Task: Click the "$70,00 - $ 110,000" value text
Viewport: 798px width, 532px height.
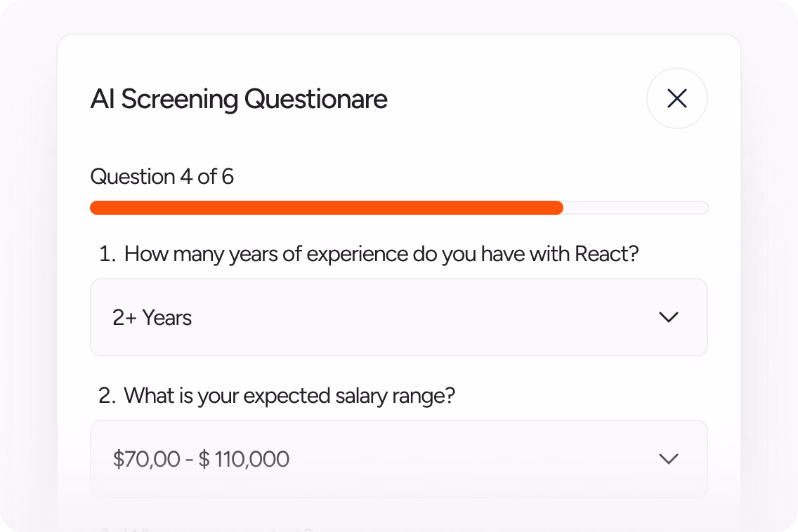Action: [201, 459]
